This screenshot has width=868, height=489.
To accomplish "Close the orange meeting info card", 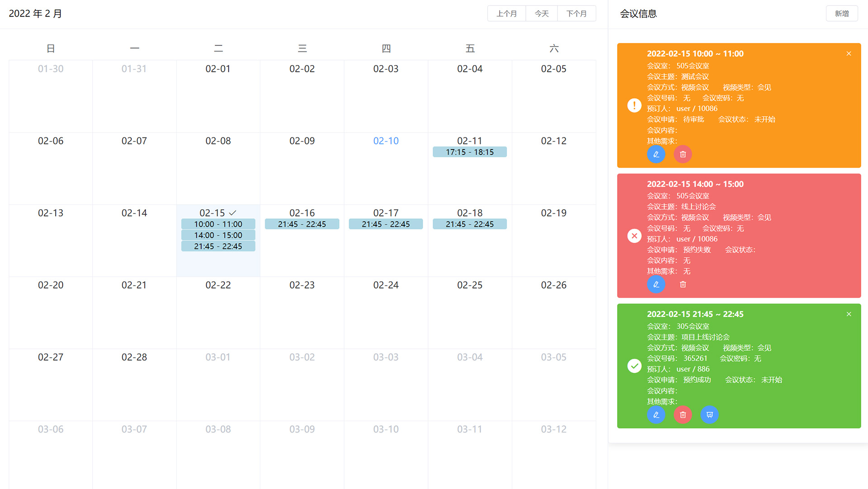I will click(849, 54).
